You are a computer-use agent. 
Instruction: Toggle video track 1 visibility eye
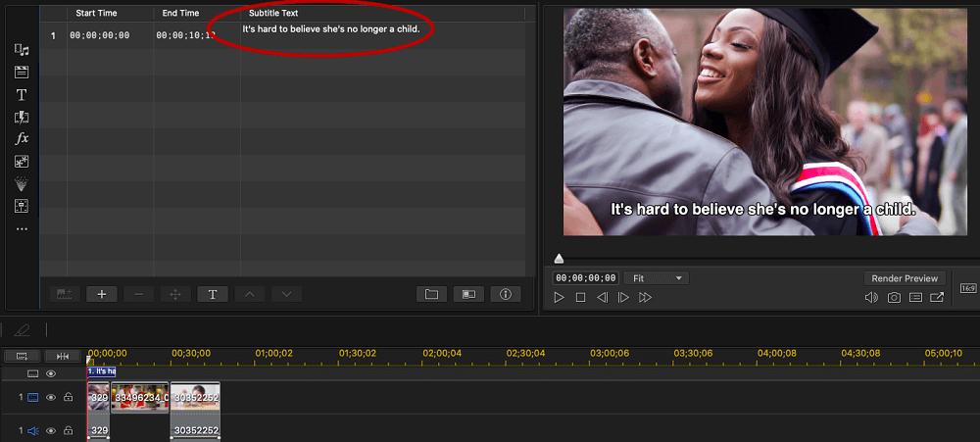pyautogui.click(x=51, y=397)
